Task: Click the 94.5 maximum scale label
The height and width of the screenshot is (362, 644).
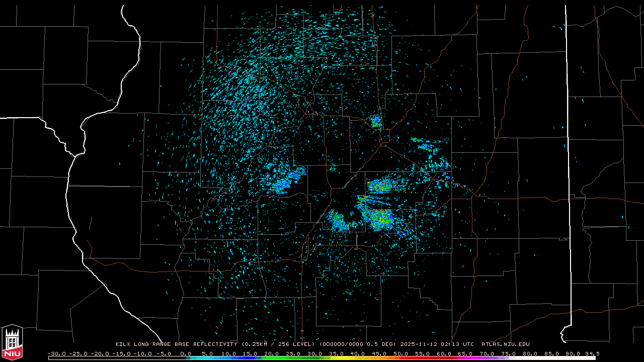Action: (x=592, y=353)
